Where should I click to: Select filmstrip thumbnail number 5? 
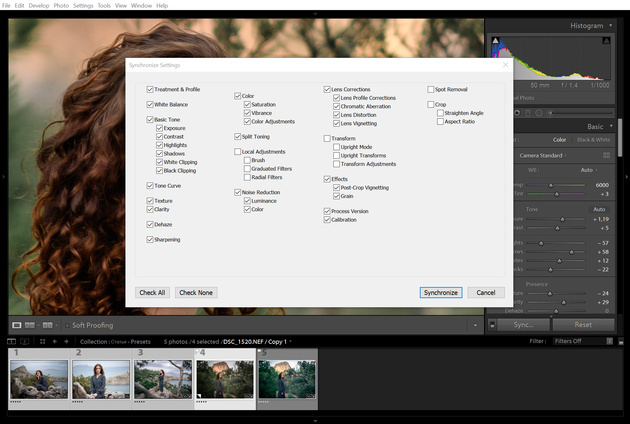pyautogui.click(x=287, y=379)
